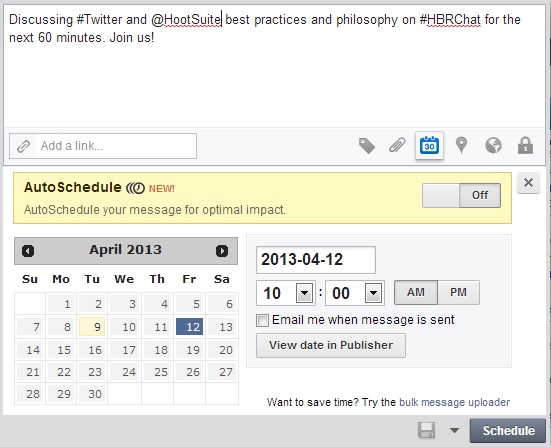Click the tag icon in compose toolbar

click(x=367, y=145)
